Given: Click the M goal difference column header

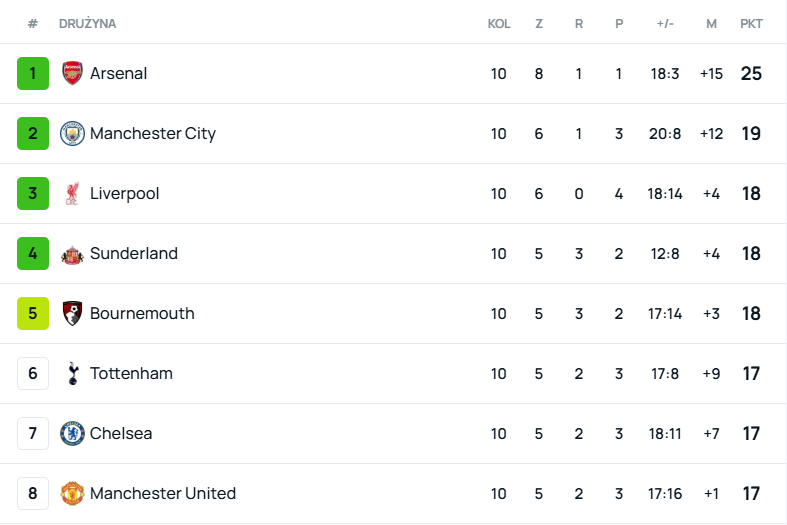Looking at the screenshot, I should pos(711,23).
